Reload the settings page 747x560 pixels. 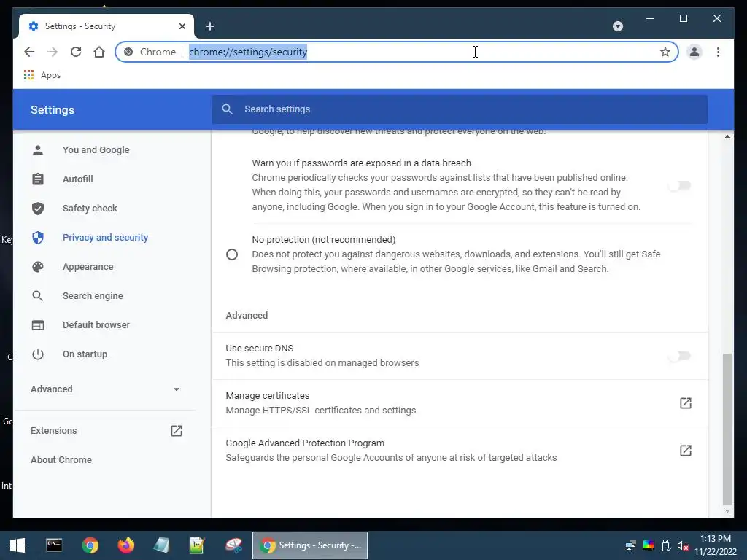point(76,52)
